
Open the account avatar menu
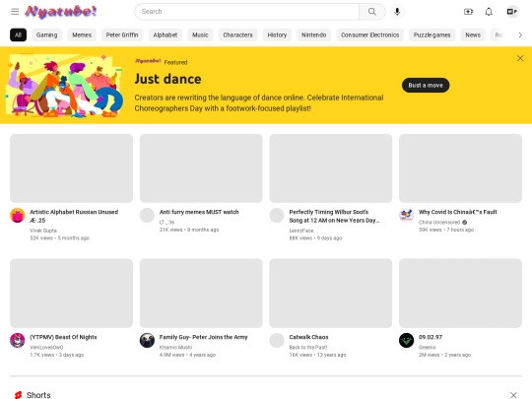(512, 12)
